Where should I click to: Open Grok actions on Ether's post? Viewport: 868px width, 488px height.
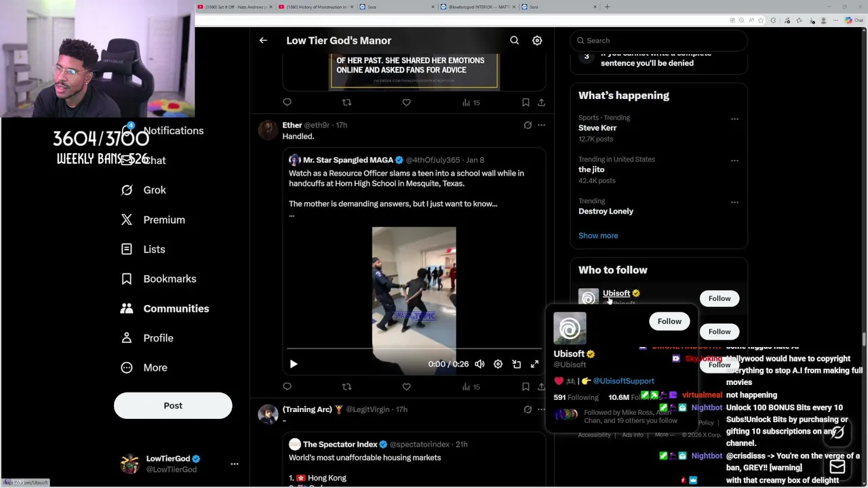coord(528,125)
